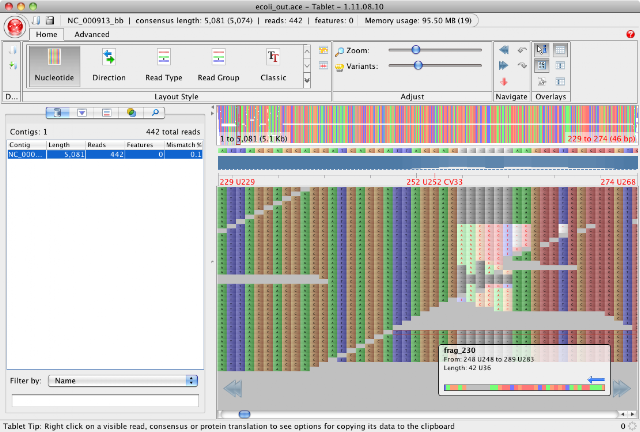The height and width of the screenshot is (432, 640).
Task: Open the magnifier search tab in the side panel
Action: coord(155,113)
